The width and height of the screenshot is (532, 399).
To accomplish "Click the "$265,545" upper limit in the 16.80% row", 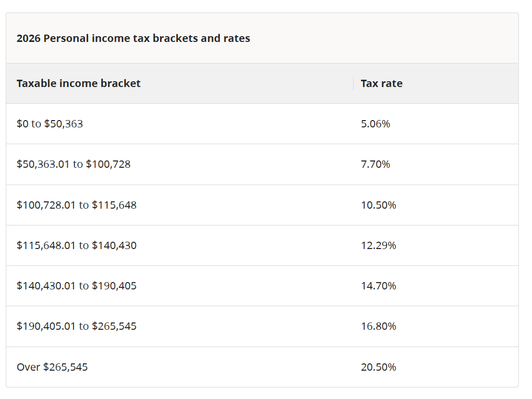I will 114,326.
